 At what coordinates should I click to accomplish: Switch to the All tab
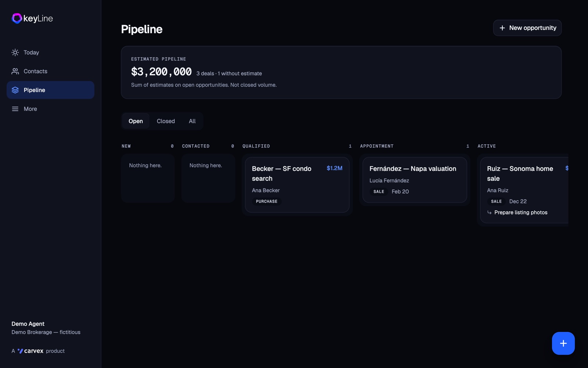[x=192, y=121]
